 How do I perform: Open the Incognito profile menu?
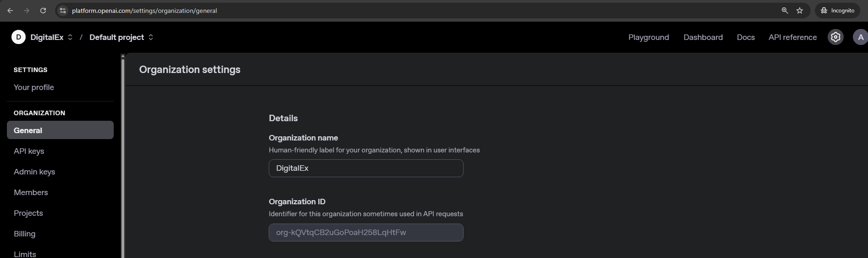[838, 11]
